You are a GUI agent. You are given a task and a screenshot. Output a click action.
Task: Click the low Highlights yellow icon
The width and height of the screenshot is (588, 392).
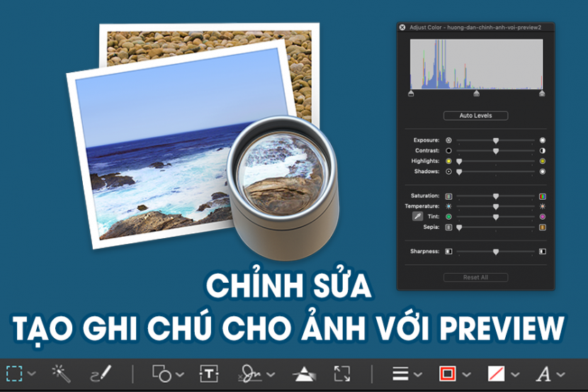[448, 162]
